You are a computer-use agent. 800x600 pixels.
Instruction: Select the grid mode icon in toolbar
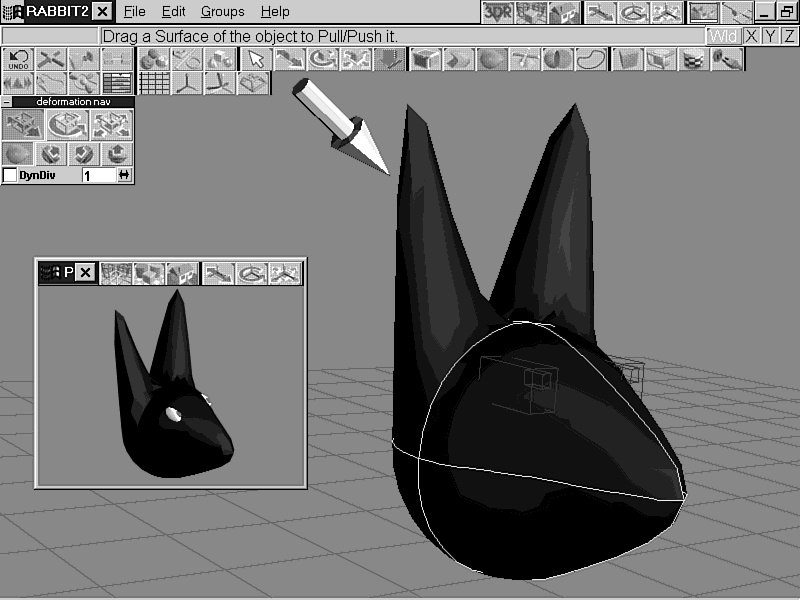[153, 83]
